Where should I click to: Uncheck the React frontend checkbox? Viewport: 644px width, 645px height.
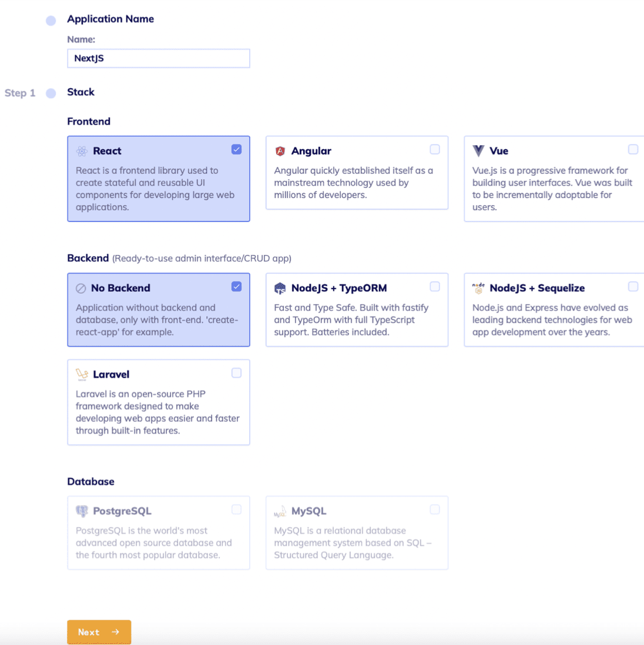[x=236, y=149]
